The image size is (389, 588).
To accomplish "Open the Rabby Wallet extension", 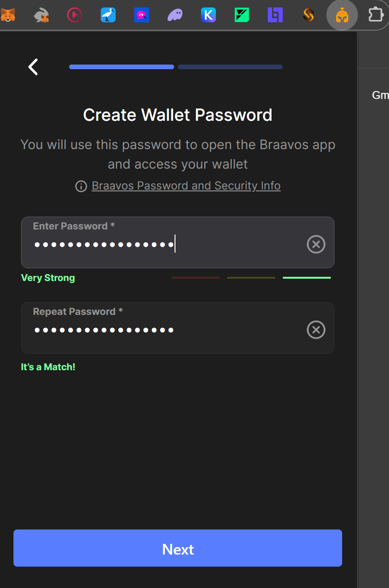I will [41, 14].
